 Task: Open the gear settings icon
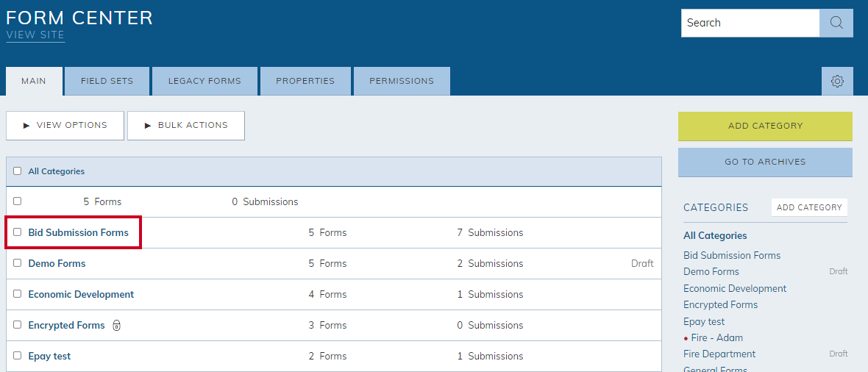click(837, 82)
